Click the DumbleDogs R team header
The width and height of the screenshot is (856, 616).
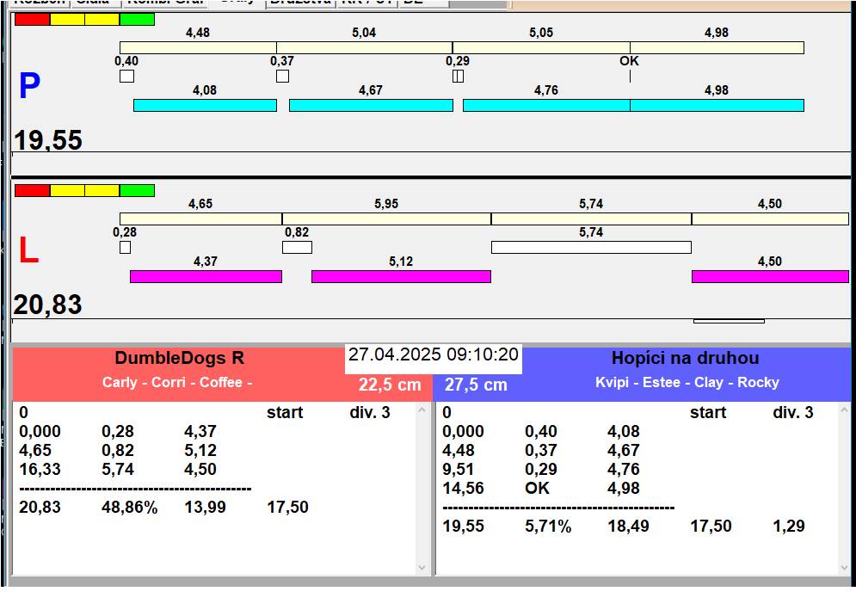point(179,359)
